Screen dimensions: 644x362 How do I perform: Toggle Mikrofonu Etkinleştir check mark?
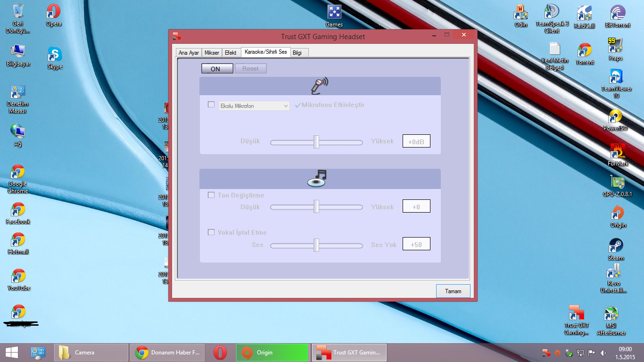tap(297, 105)
